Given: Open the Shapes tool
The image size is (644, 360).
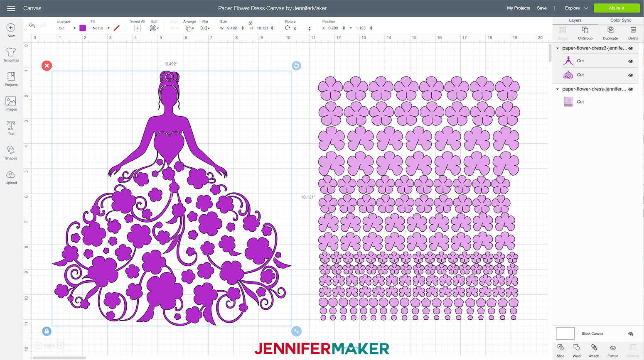Looking at the screenshot, I should (11, 150).
